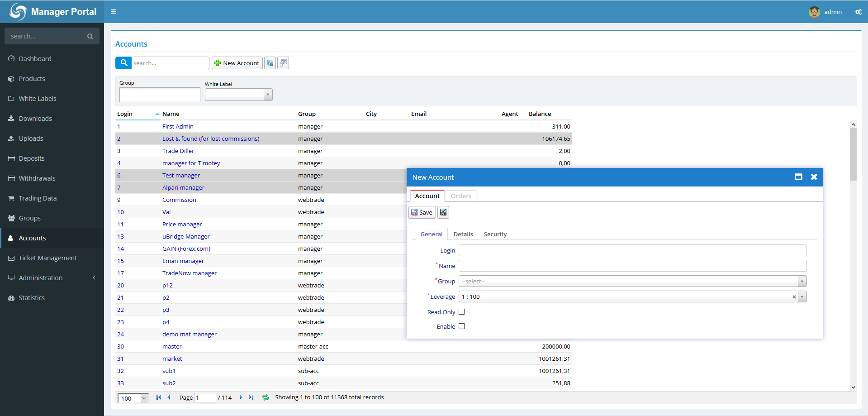Image resolution: width=868 pixels, height=416 pixels.
Task: Check the Read Only checkbox
Action: [x=461, y=312]
